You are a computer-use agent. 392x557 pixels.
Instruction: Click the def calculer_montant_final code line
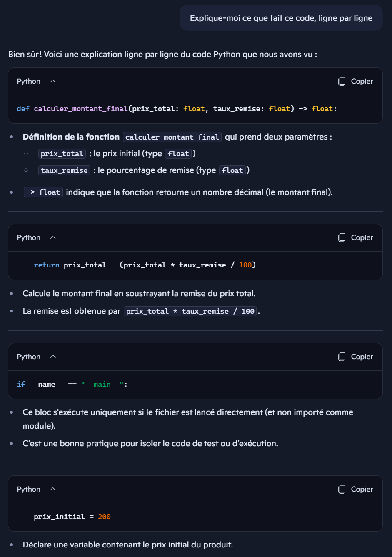click(x=177, y=109)
